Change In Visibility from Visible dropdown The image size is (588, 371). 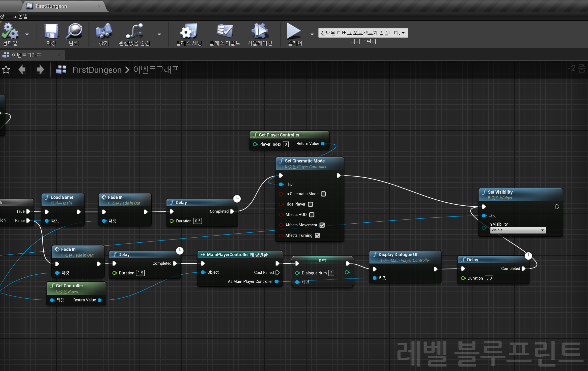pos(517,230)
